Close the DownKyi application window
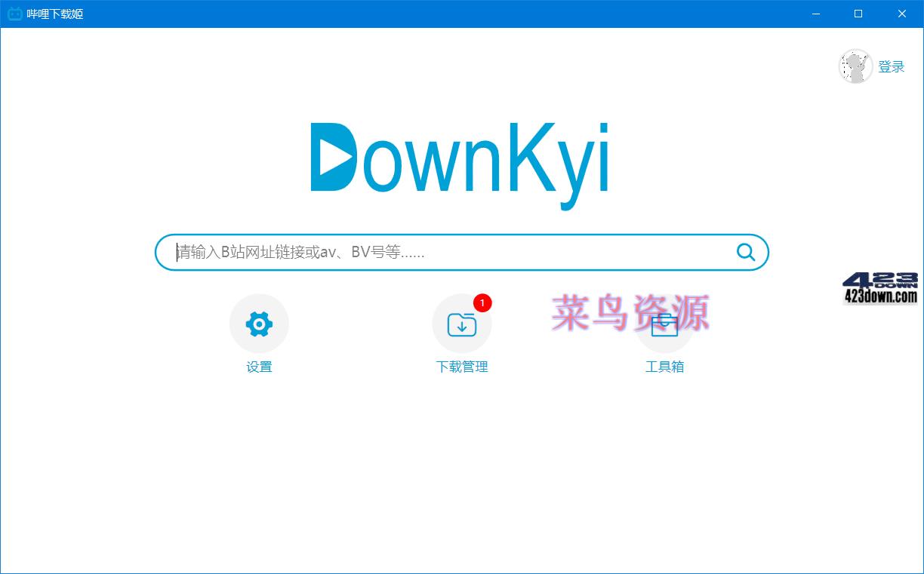The width and height of the screenshot is (924, 574). pos(902,13)
